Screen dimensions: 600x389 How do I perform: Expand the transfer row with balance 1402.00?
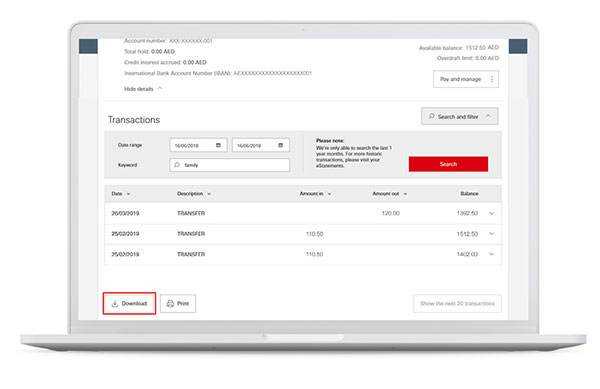click(492, 254)
